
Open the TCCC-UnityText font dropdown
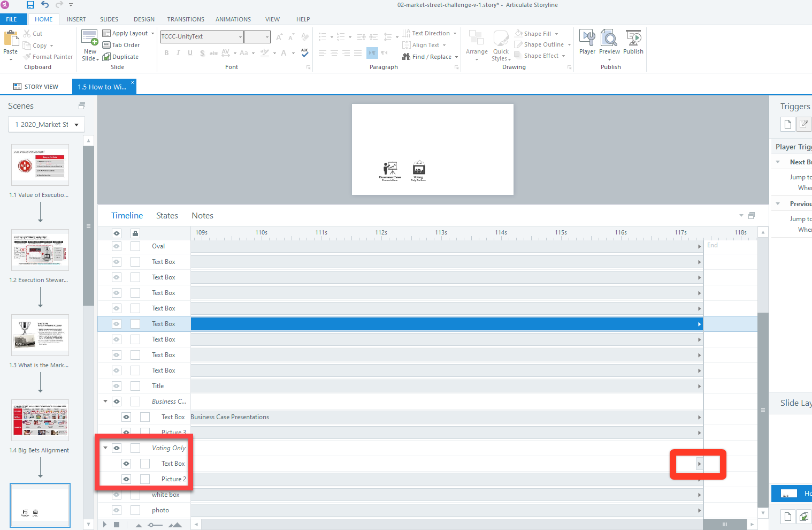click(240, 37)
